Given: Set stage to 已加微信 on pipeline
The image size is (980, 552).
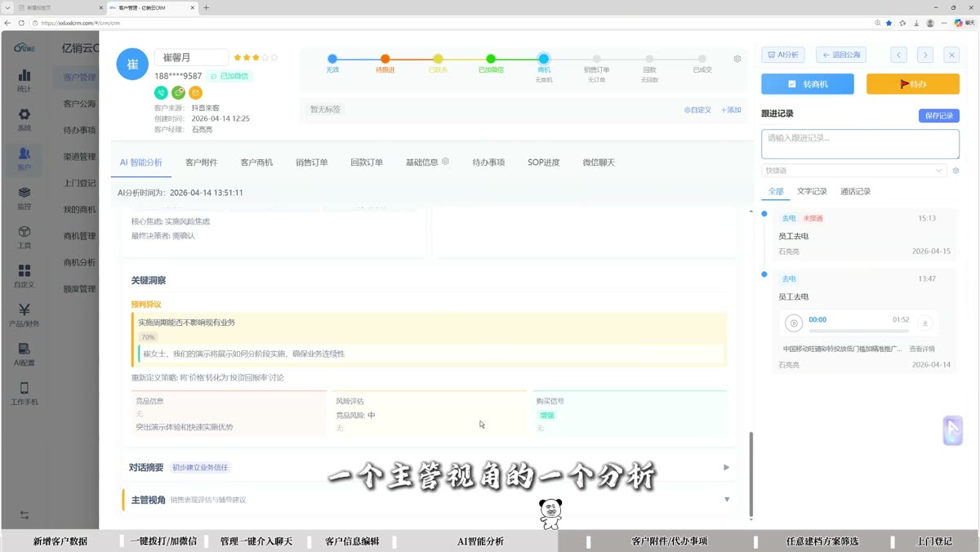Looking at the screenshot, I should [491, 59].
